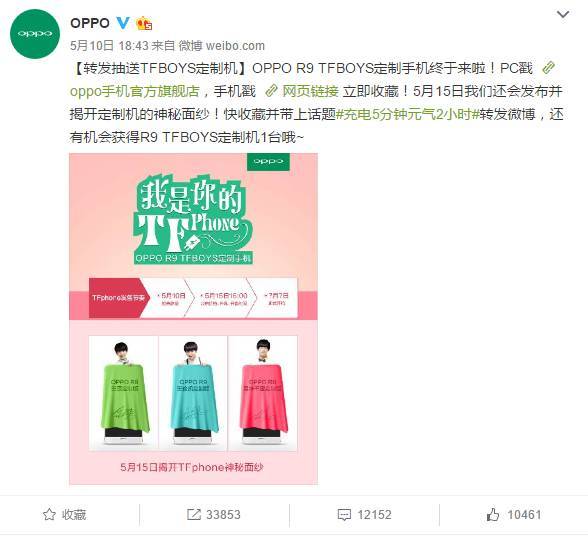
Task: Like the post with thumbs-up icon
Action: coord(493,514)
